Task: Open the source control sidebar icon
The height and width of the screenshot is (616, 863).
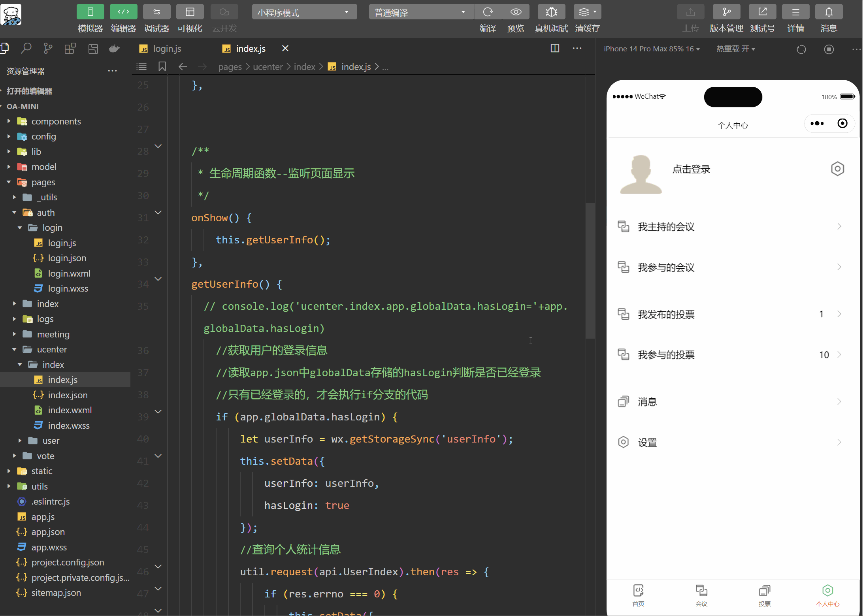Action: click(48, 49)
